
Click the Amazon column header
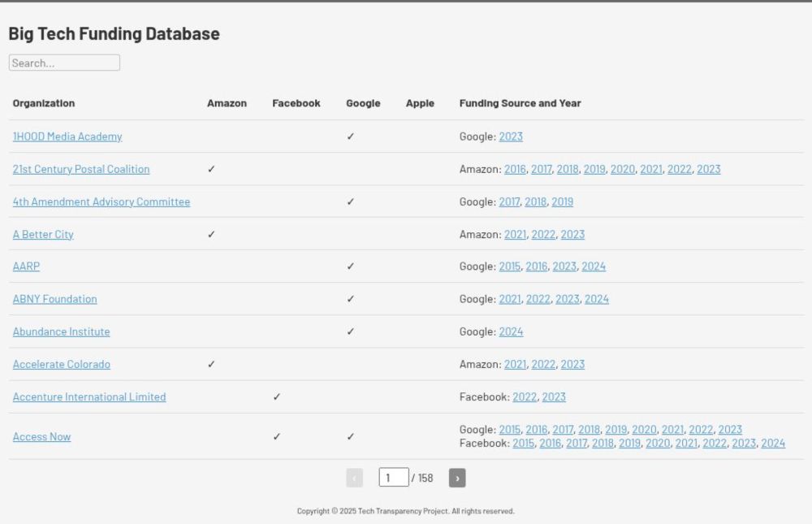(x=227, y=103)
